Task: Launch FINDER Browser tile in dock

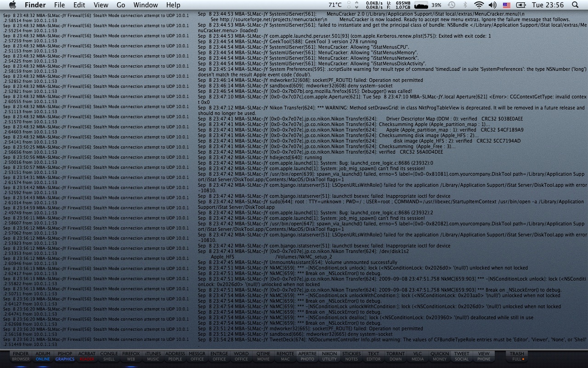Action: 21,356
